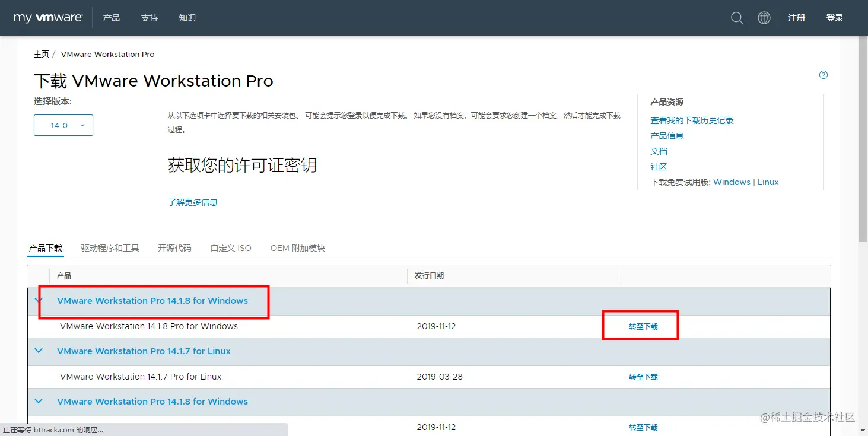The image size is (868, 436).
Task: Switch to 开源代码 tab
Action: 174,248
